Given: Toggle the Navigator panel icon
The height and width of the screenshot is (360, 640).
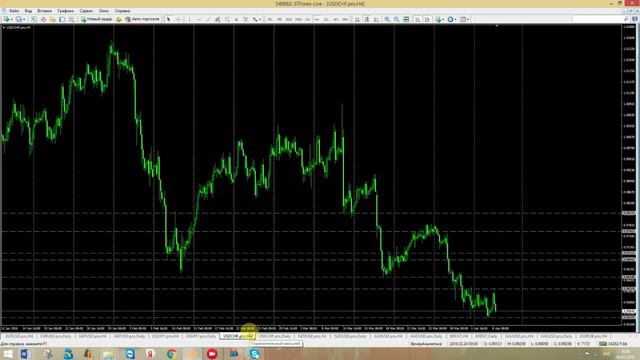Looking at the screenshot, I should point(53,19).
